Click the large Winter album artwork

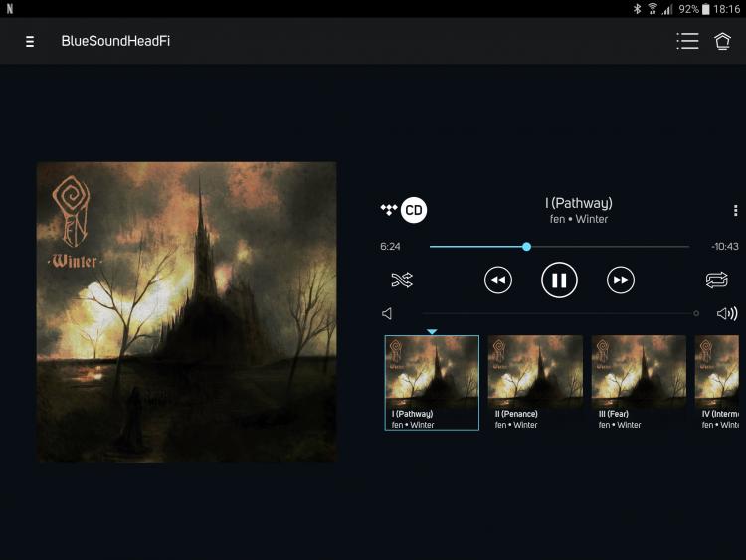point(187,311)
